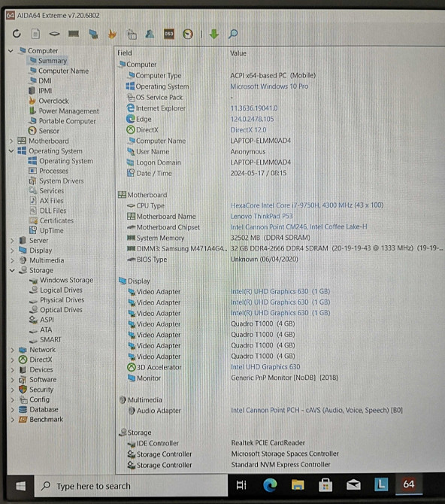445x504 pixels.
Task: Expand the Motherboard tree node
Action: click(x=11, y=141)
